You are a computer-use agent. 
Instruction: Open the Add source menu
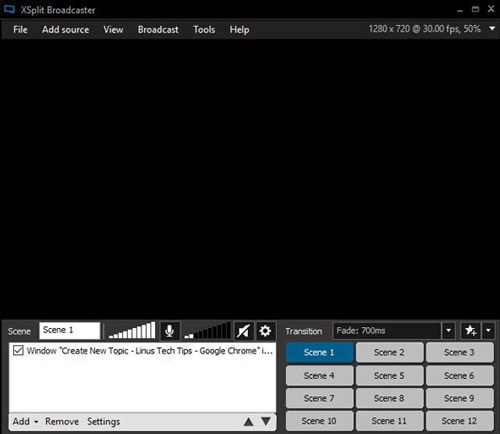point(65,30)
